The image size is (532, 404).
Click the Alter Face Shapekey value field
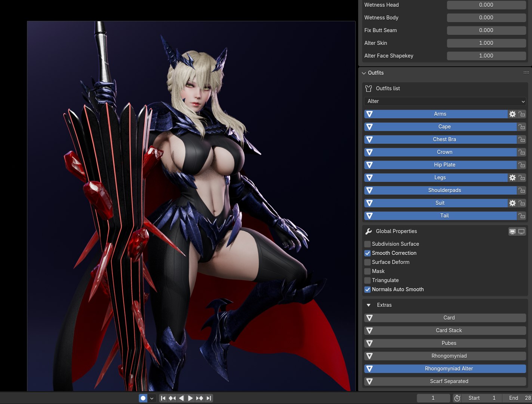[x=486, y=56]
